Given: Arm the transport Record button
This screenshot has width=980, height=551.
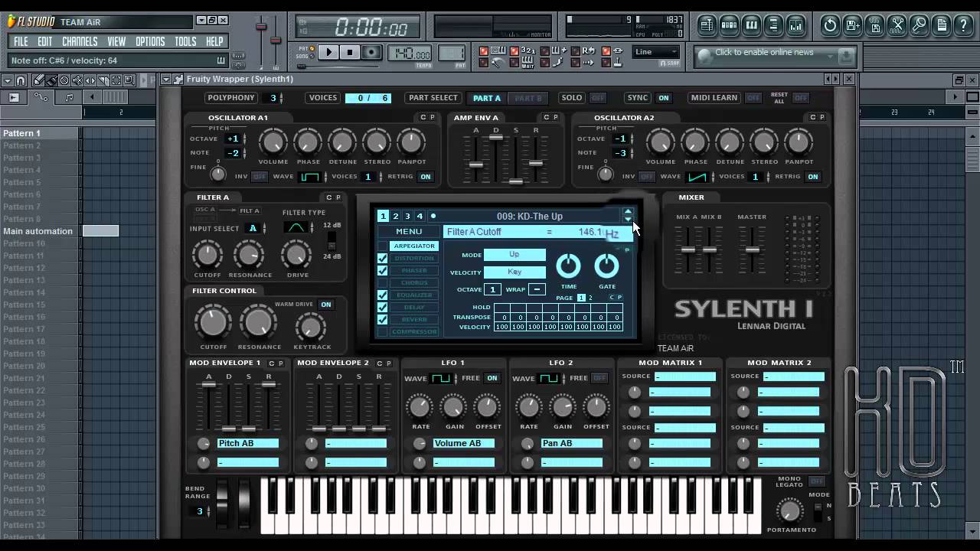Looking at the screenshot, I should tap(371, 52).
